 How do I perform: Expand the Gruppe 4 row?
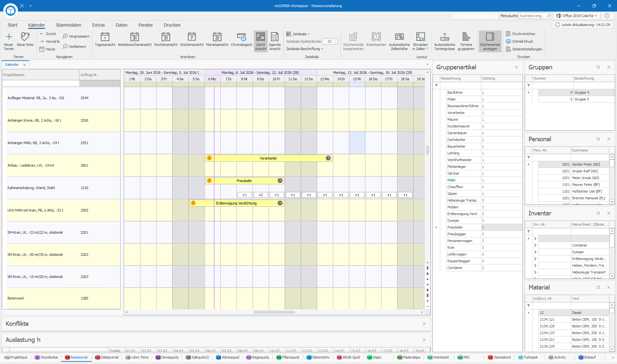(528, 92)
